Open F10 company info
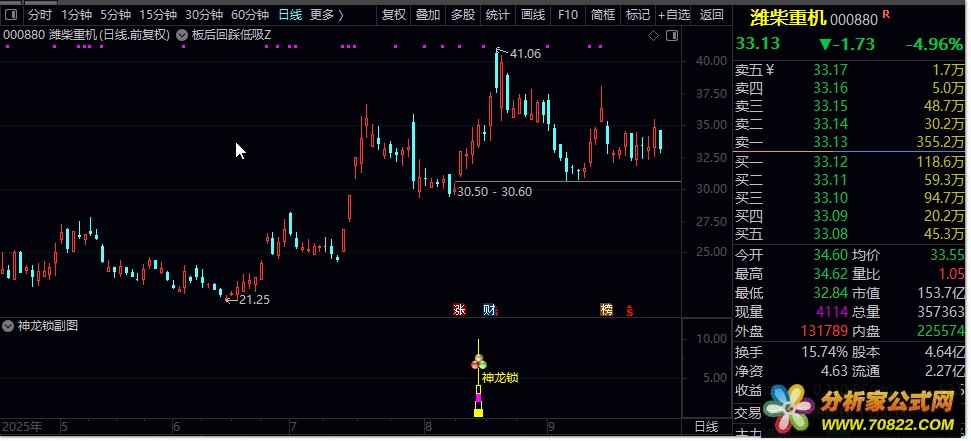Image resolution: width=971 pixels, height=441 pixels. [x=567, y=15]
